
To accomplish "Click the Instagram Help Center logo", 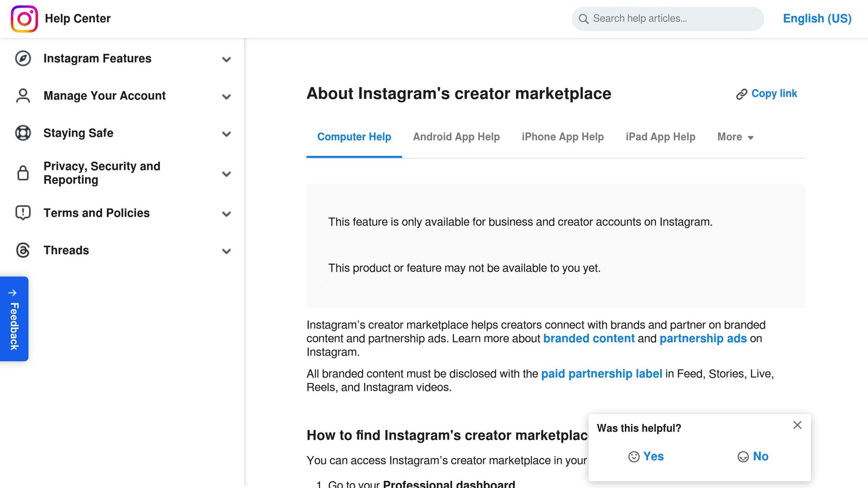I will coord(24,19).
